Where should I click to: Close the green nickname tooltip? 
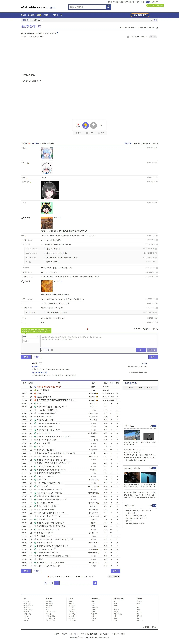49,330
